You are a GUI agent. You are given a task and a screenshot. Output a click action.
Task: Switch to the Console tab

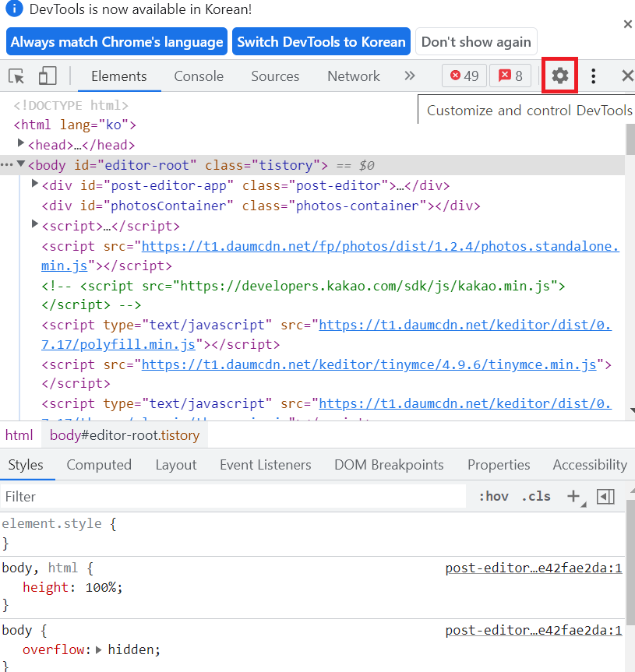(x=199, y=76)
